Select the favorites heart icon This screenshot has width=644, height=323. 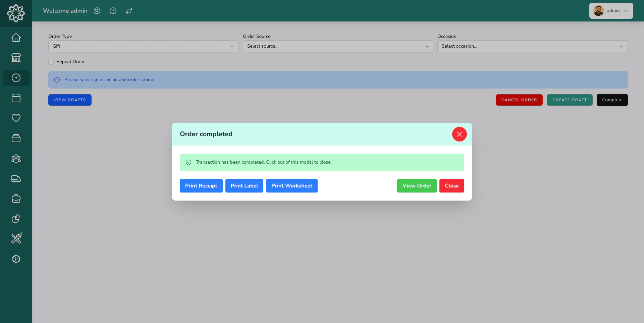16,118
